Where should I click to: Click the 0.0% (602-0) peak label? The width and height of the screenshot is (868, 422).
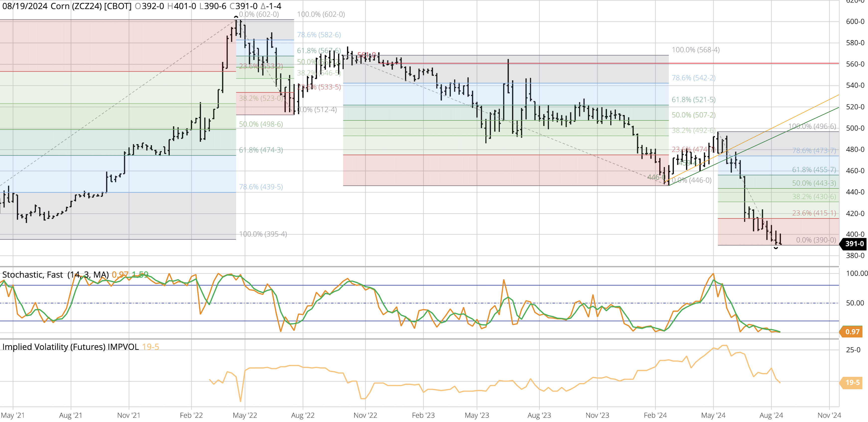point(259,14)
